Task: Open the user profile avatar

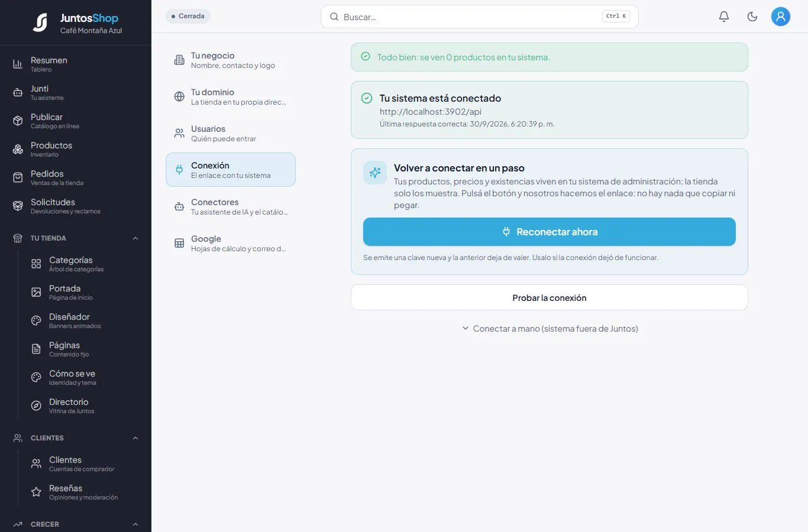Action: click(781, 17)
